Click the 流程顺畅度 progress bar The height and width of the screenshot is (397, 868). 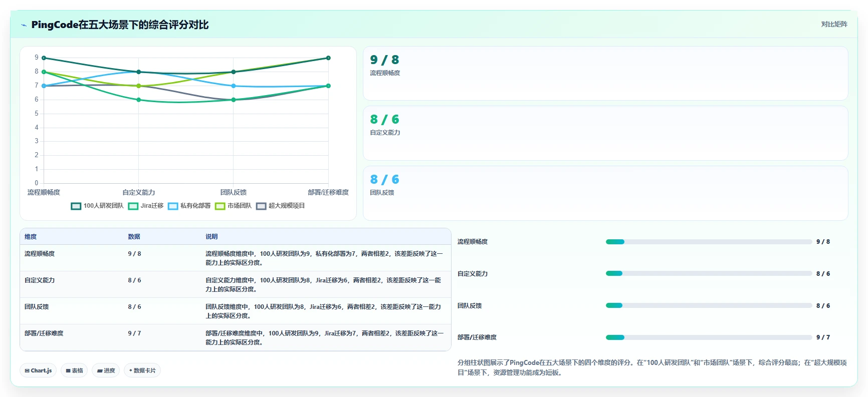[x=709, y=242]
